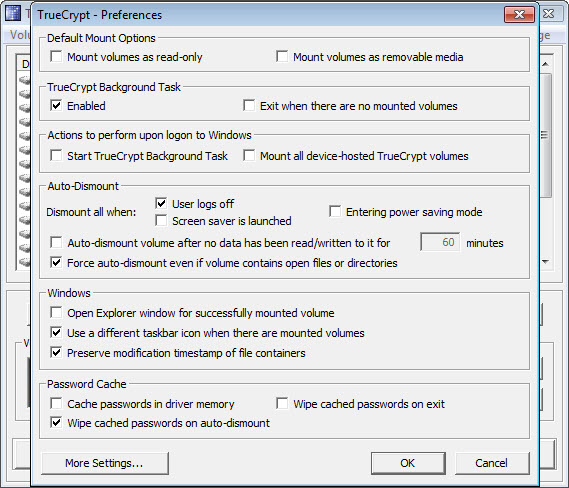Open the More Settings... button
Image resolution: width=569 pixels, height=488 pixels.
click(105, 463)
